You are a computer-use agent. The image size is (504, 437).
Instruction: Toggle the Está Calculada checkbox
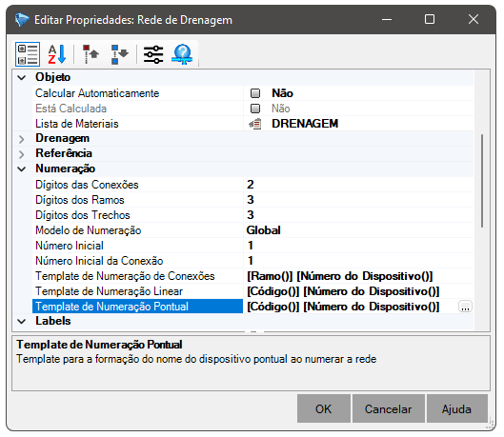click(255, 109)
